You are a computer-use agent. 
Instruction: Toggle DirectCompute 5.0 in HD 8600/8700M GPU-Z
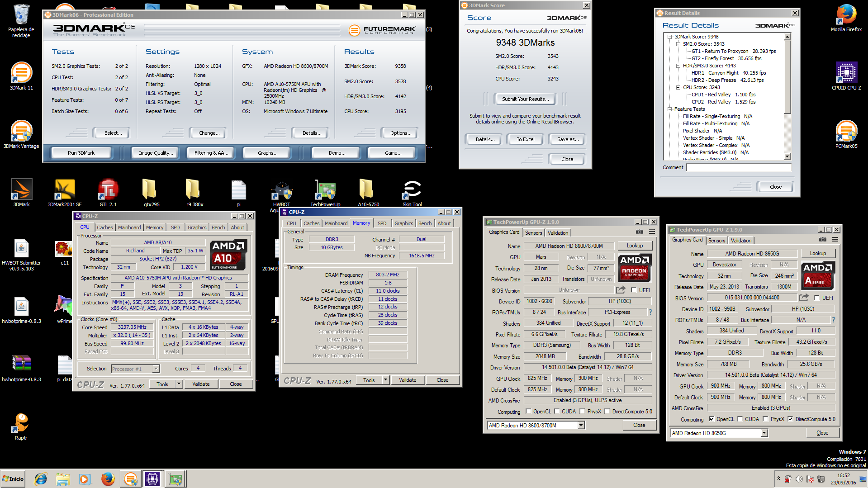607,412
